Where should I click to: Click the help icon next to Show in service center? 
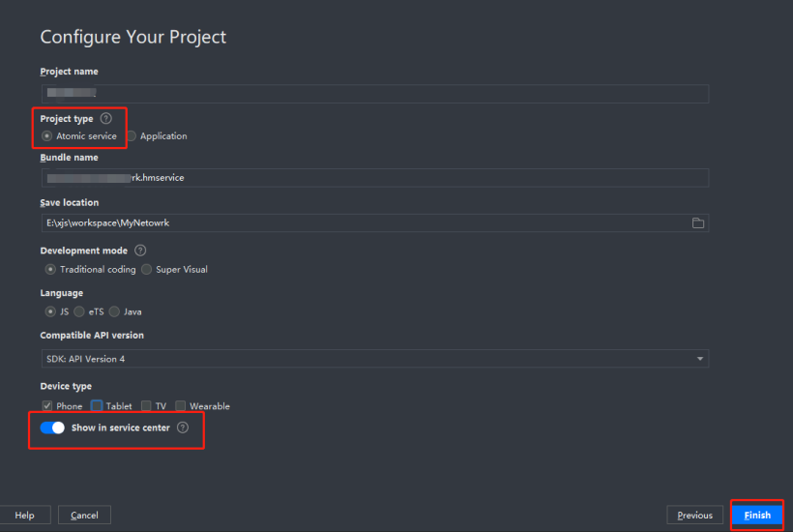pos(183,428)
